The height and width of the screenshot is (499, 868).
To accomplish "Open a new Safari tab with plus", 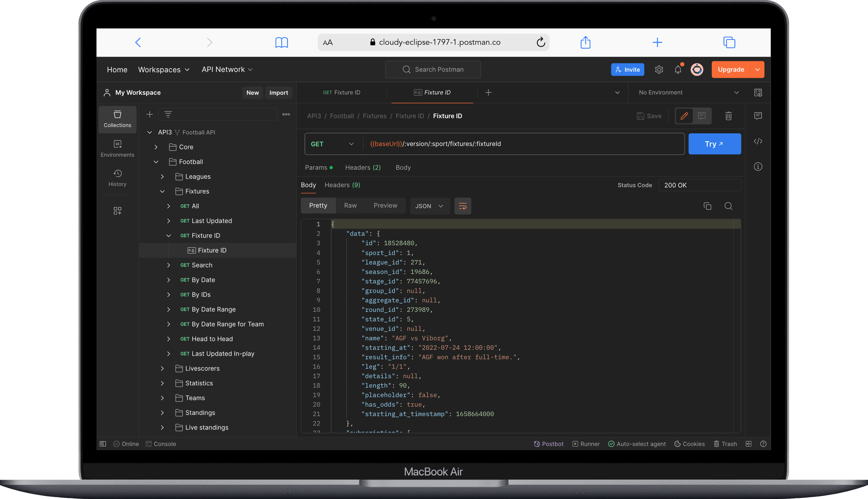I will click(x=657, y=43).
